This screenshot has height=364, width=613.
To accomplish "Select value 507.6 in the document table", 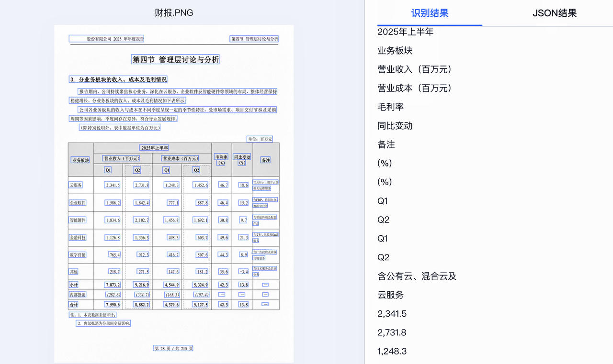I will 203,255.
